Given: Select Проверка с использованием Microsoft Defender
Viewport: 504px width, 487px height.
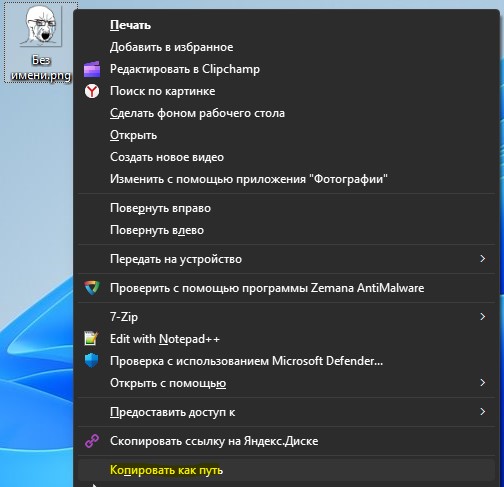Looking at the screenshot, I should click(286, 361).
